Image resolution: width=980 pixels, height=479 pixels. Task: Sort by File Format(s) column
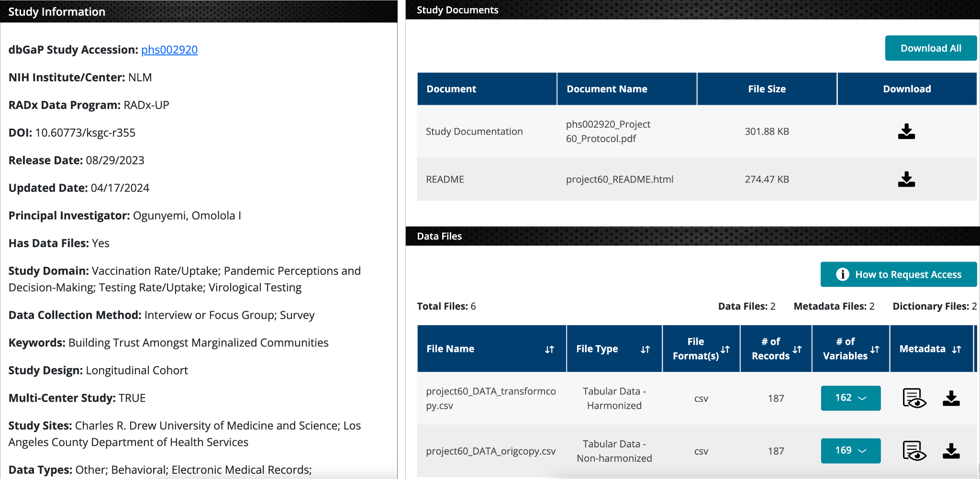click(x=725, y=349)
